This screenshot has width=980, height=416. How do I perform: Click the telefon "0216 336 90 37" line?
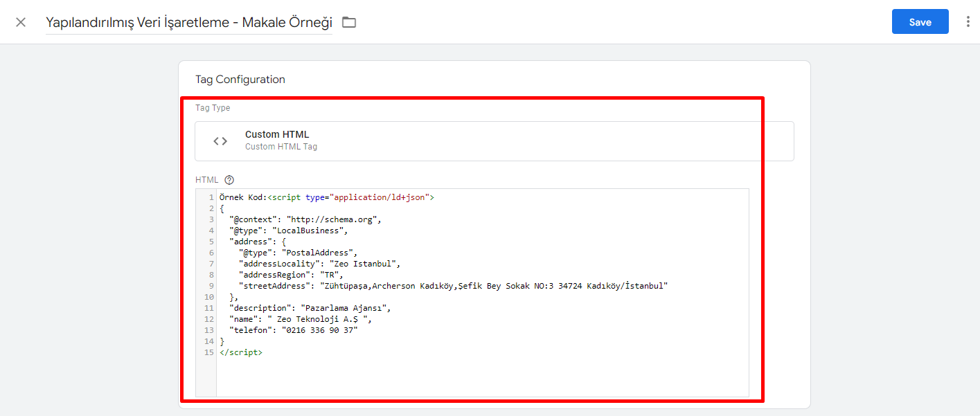(x=293, y=330)
